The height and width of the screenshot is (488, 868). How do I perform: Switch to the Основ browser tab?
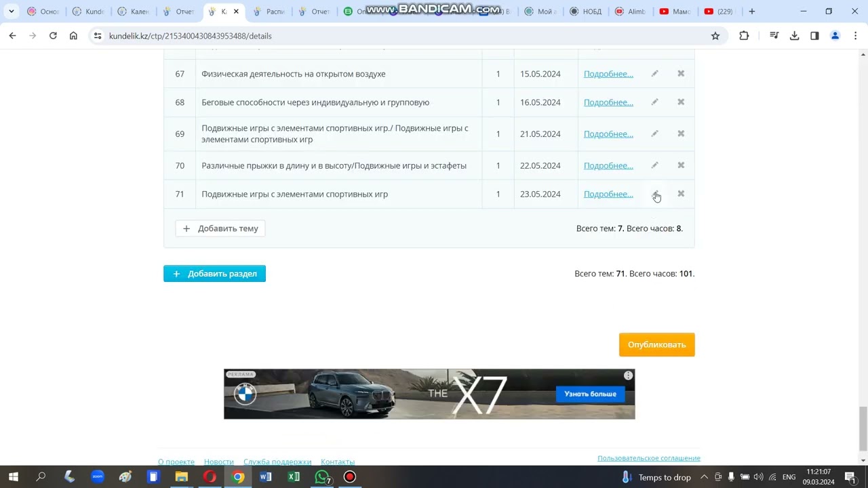[x=43, y=12]
